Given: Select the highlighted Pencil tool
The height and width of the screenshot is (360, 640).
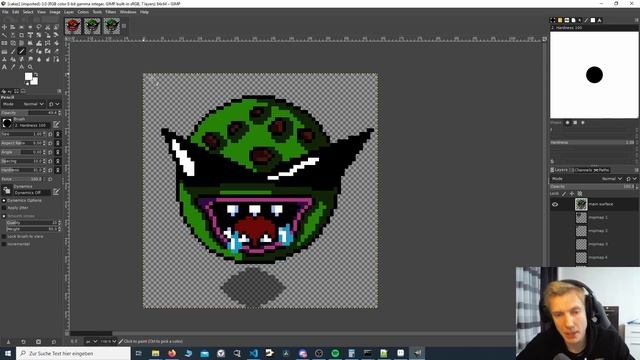Looking at the screenshot, I should (x=22, y=51).
